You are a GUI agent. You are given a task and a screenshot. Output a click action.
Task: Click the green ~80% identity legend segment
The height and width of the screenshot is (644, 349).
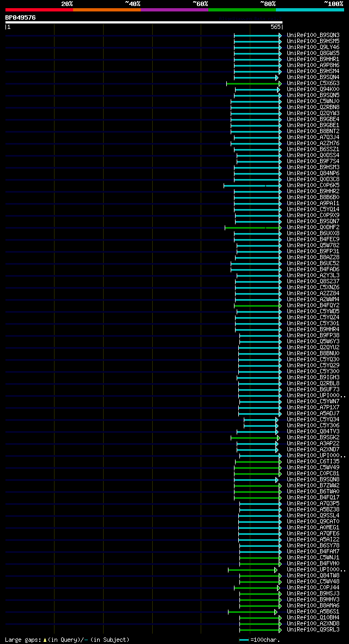242,9
